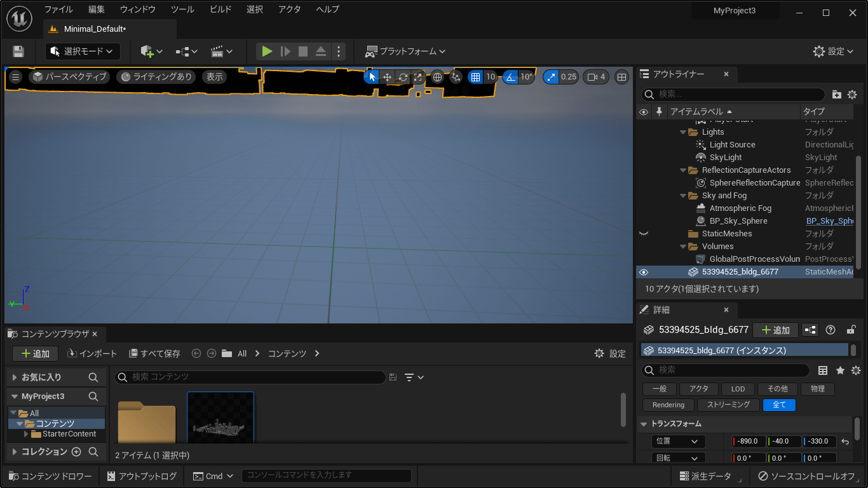
Task: Enable the LOD property filter
Action: click(x=738, y=389)
